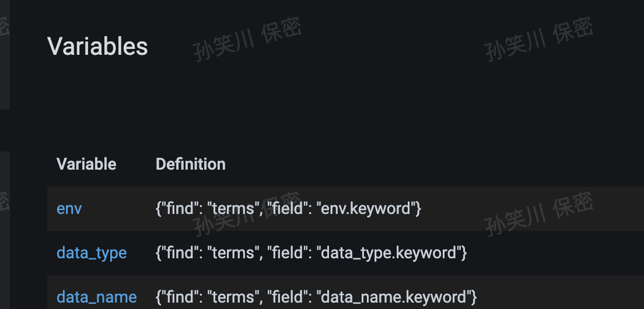
Task: Select the Definition column header
Action: 191,164
